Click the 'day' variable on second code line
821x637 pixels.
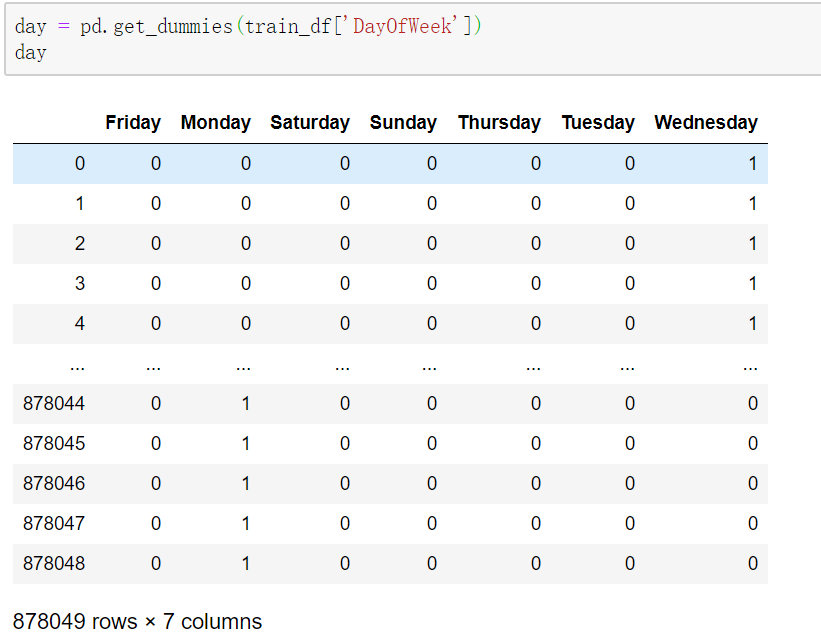click(x=31, y=52)
